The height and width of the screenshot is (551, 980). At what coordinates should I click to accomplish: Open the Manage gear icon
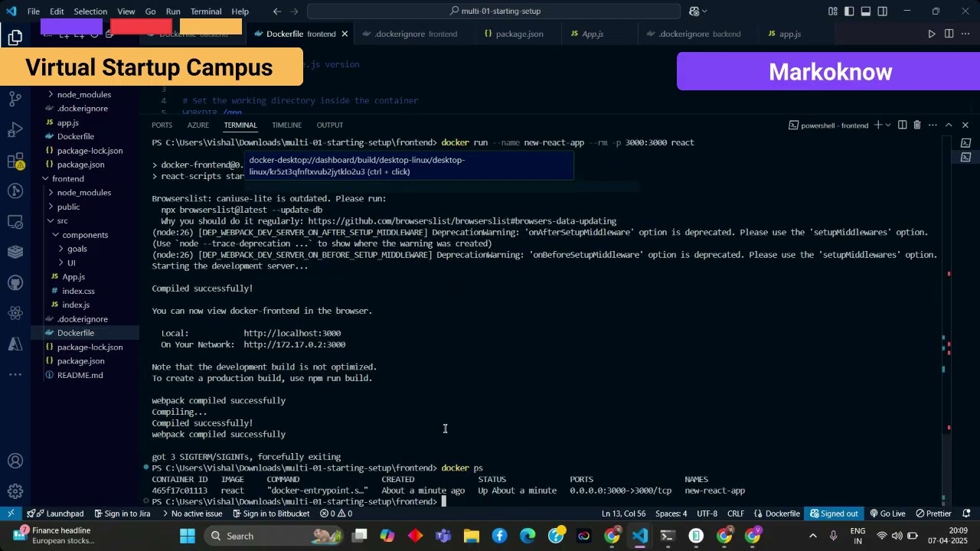click(15, 491)
